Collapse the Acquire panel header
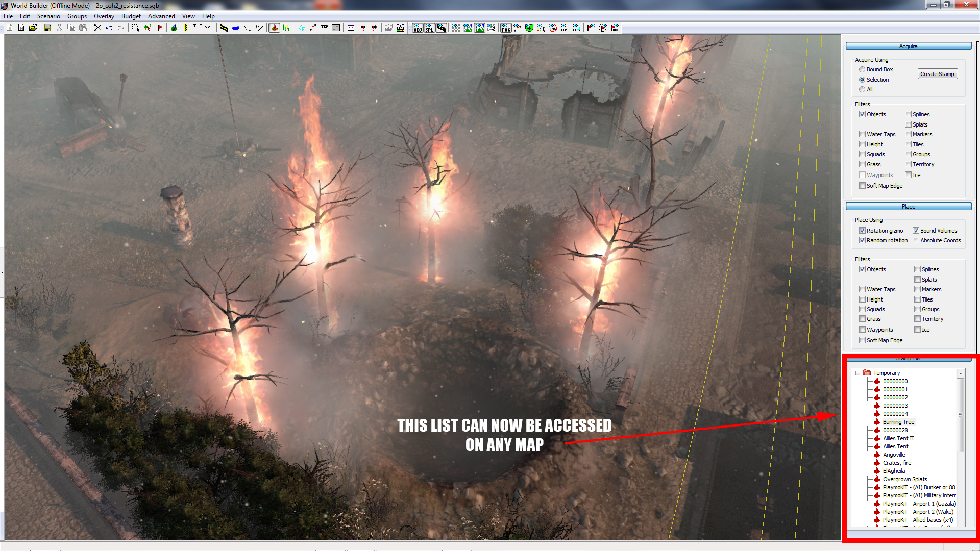The image size is (980, 551). click(909, 46)
